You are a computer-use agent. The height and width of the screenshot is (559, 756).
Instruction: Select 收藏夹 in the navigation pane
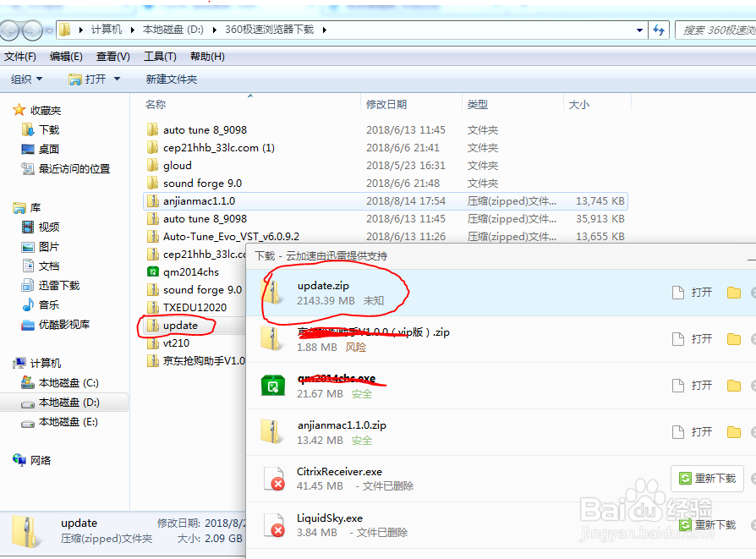coord(46,111)
